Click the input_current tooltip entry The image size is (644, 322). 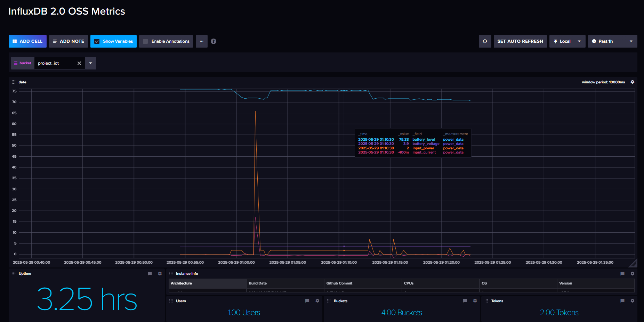click(x=411, y=152)
